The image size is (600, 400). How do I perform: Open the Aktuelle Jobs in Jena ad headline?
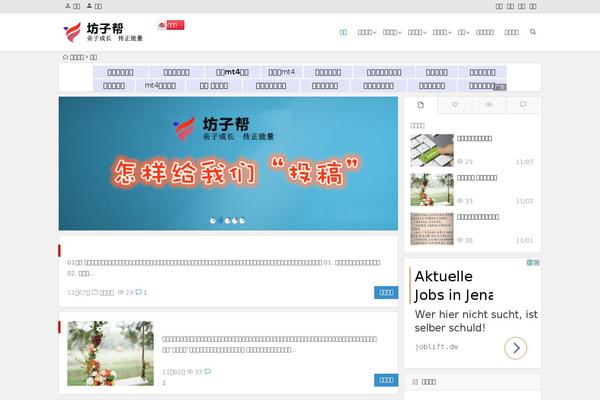coord(454,286)
